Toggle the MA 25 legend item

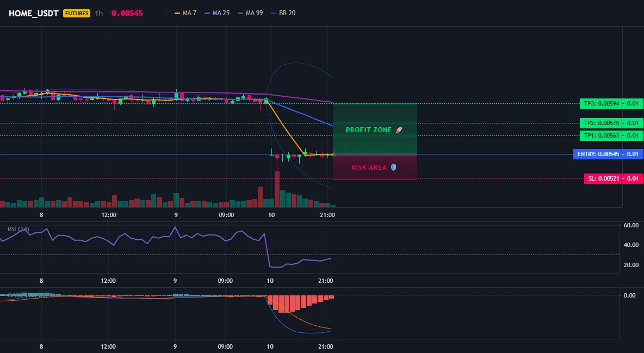tap(217, 13)
